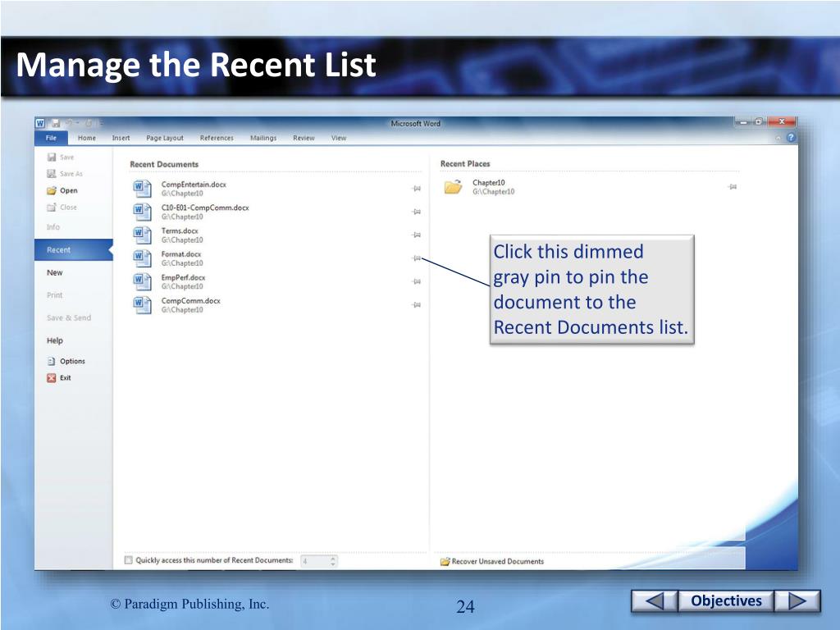Select the Help tab in Backstage
Image resolution: width=840 pixels, height=630 pixels.
coord(55,340)
